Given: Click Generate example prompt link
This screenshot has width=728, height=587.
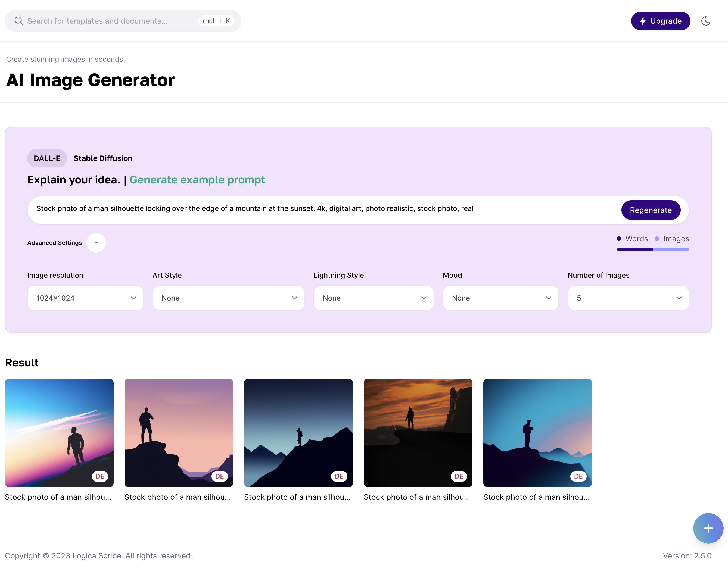Looking at the screenshot, I should [197, 180].
